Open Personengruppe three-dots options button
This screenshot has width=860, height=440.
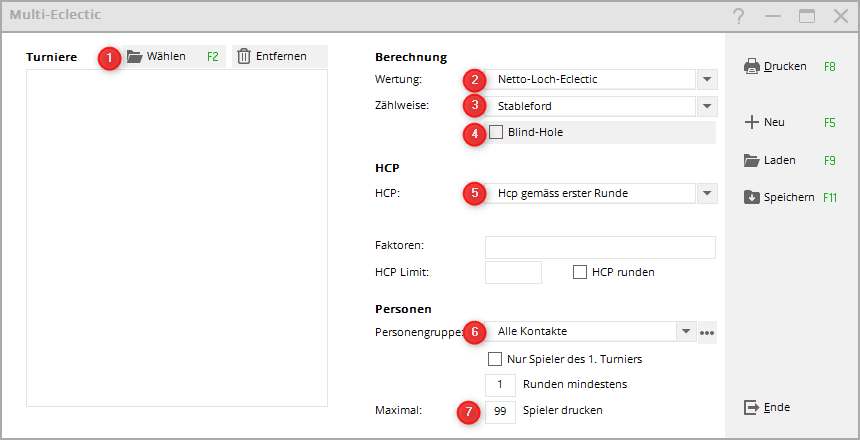708,332
